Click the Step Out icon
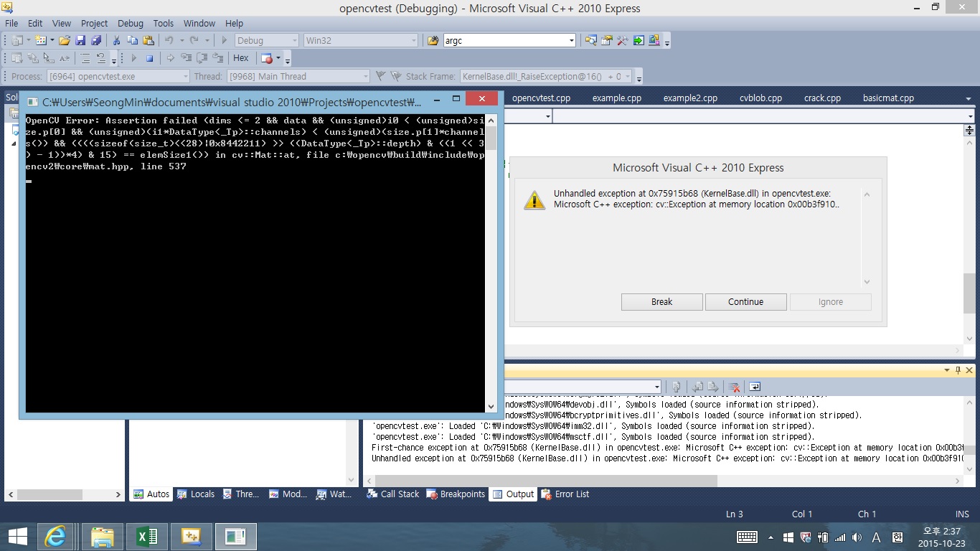Screen dimensions: 980x551 click(x=217, y=58)
